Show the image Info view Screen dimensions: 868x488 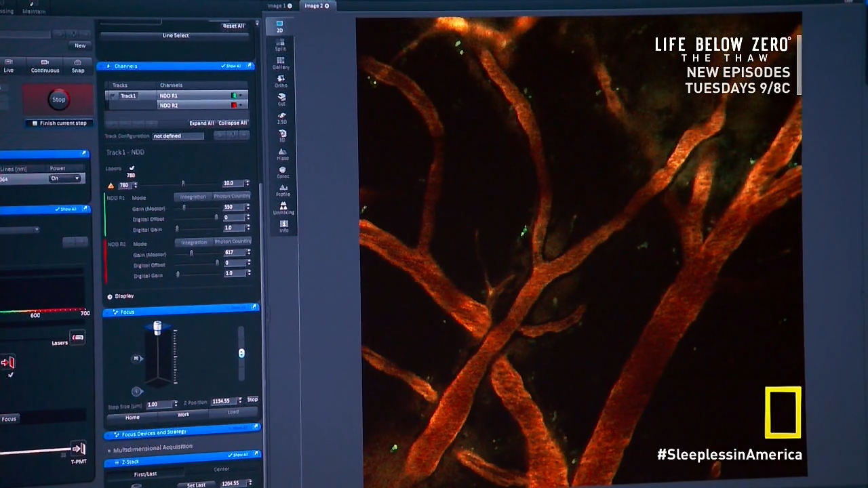click(283, 226)
